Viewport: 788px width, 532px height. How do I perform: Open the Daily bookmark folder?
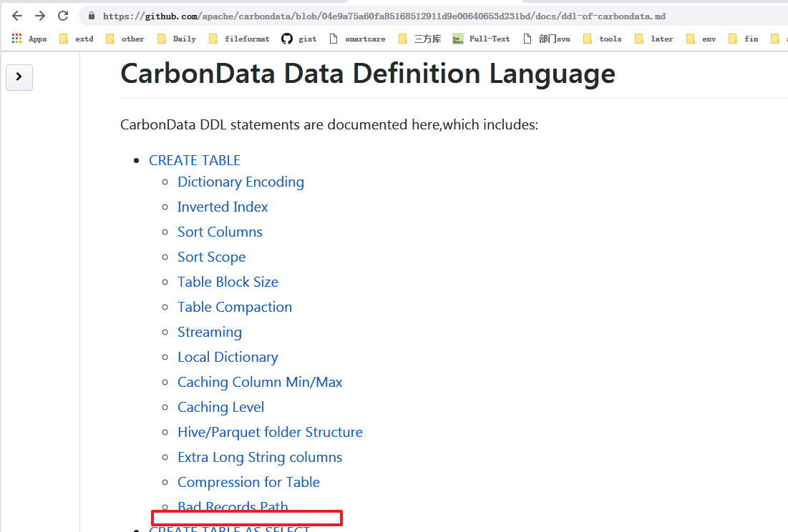point(176,39)
